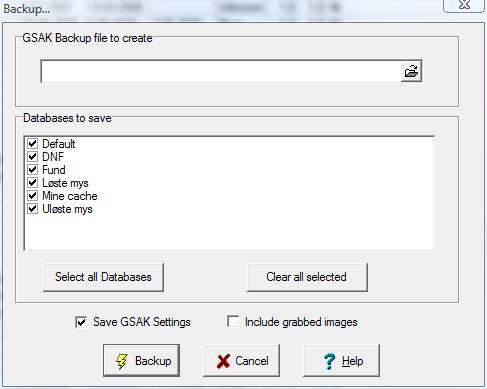Toggle the Fund database checkbox
Image resolution: width=487 pixels, height=389 pixels.
click(x=32, y=169)
